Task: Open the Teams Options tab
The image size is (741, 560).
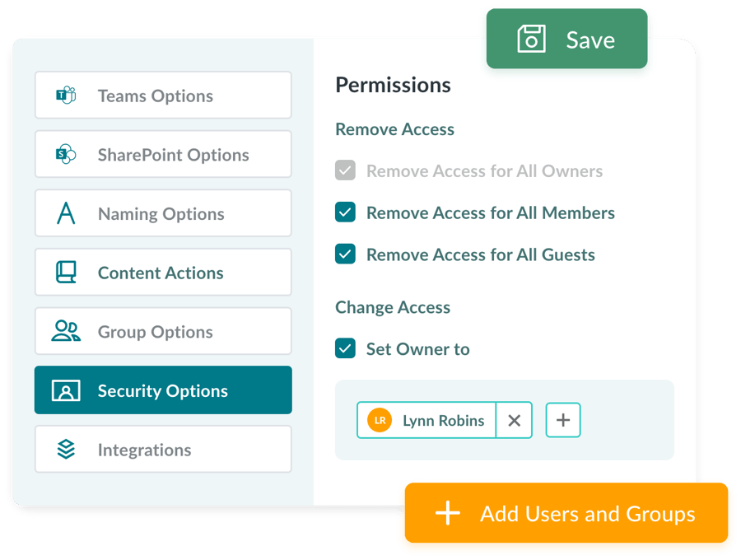Action: [x=163, y=95]
